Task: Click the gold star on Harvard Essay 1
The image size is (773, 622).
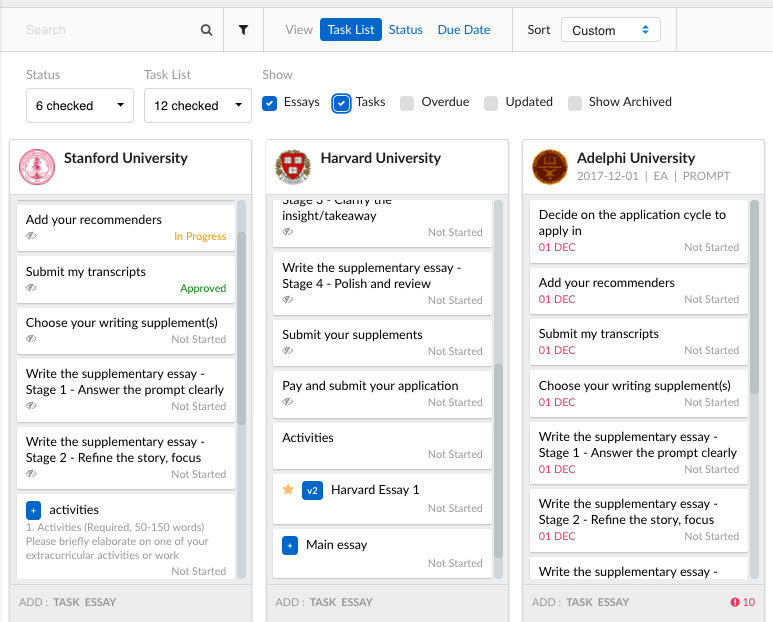Action: (288, 489)
